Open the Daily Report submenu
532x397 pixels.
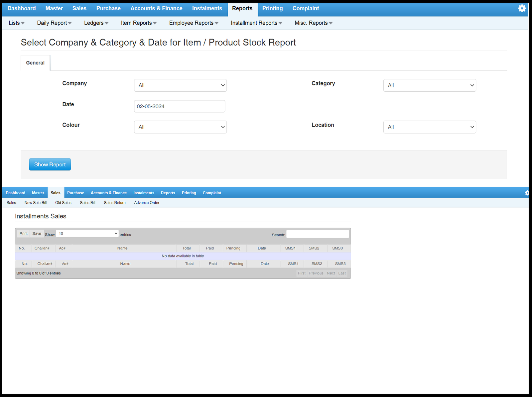54,23
